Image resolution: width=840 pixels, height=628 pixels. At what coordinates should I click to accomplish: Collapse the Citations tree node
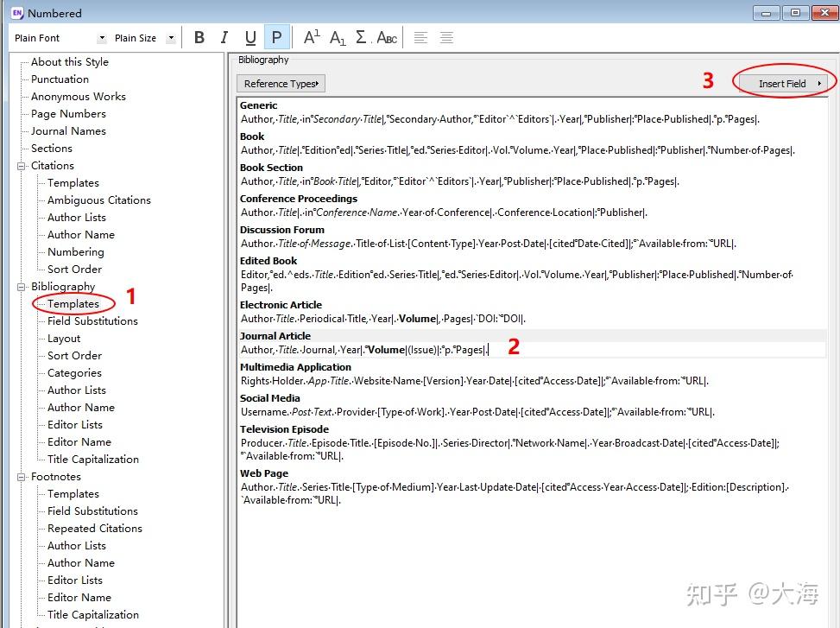coord(22,166)
